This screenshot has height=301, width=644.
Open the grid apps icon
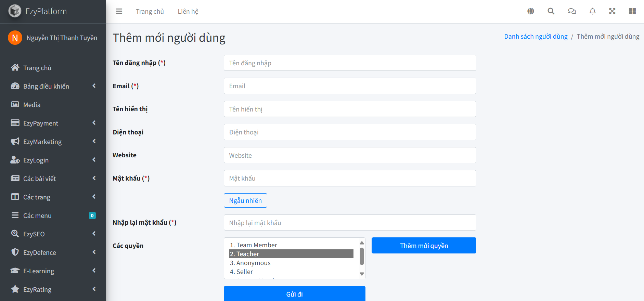[632, 11]
